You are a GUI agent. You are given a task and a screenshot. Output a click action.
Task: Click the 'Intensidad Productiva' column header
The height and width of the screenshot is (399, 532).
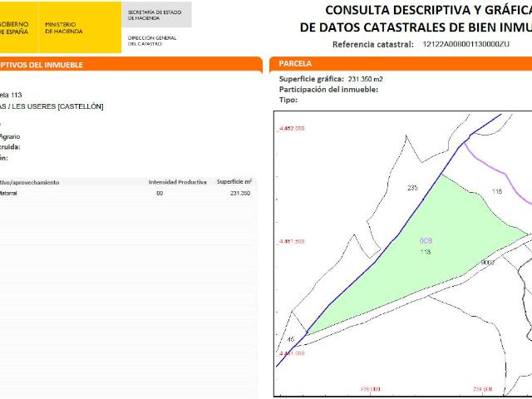coord(177,182)
